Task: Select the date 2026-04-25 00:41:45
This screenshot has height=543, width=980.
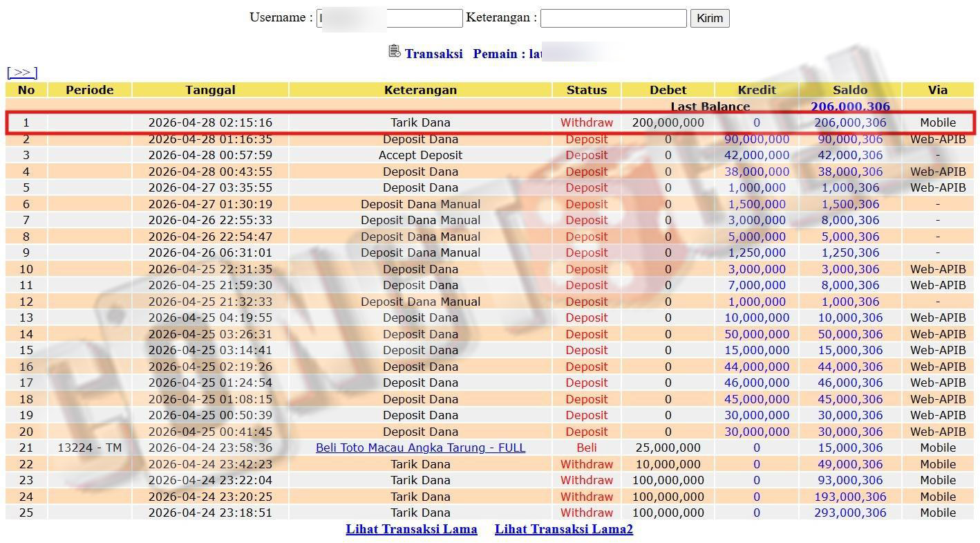Action: 210,432
